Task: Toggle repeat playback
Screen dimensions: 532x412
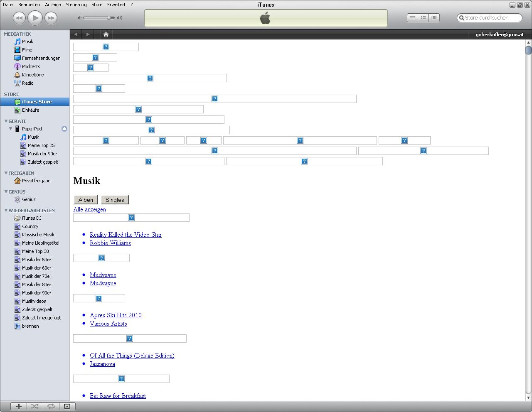Action: [51, 406]
